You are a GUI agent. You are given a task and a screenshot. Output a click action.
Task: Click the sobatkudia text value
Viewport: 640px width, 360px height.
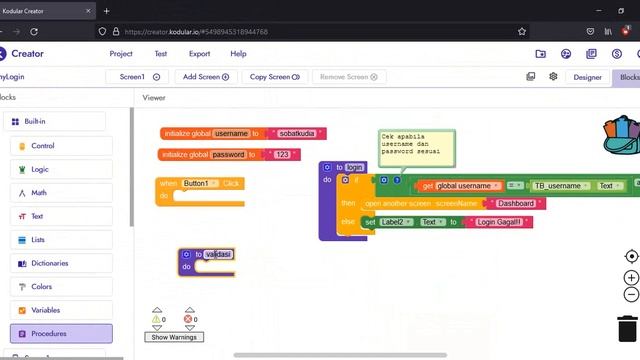pos(297,133)
